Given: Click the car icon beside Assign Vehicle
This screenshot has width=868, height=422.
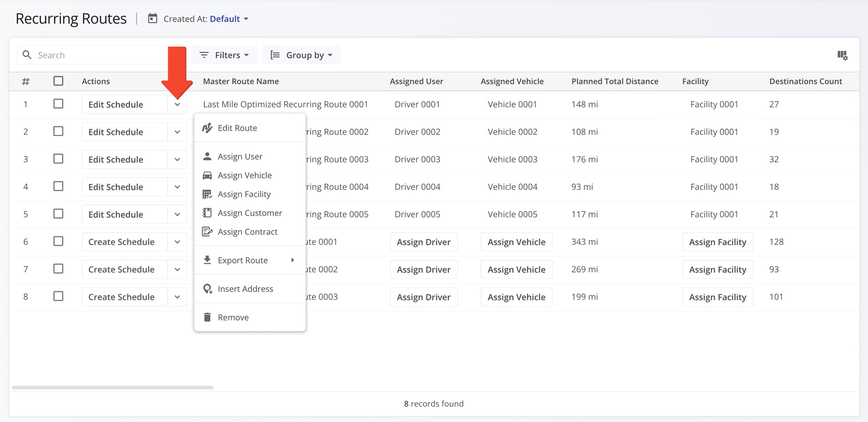Looking at the screenshot, I should (207, 175).
